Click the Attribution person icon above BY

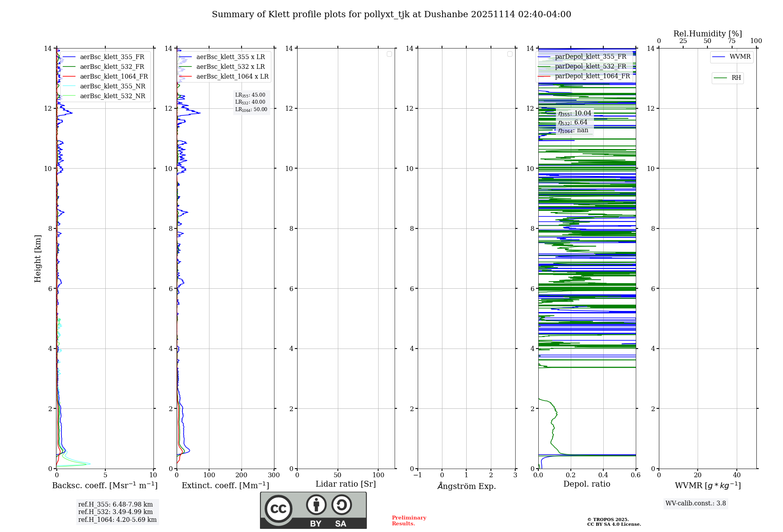(x=316, y=505)
